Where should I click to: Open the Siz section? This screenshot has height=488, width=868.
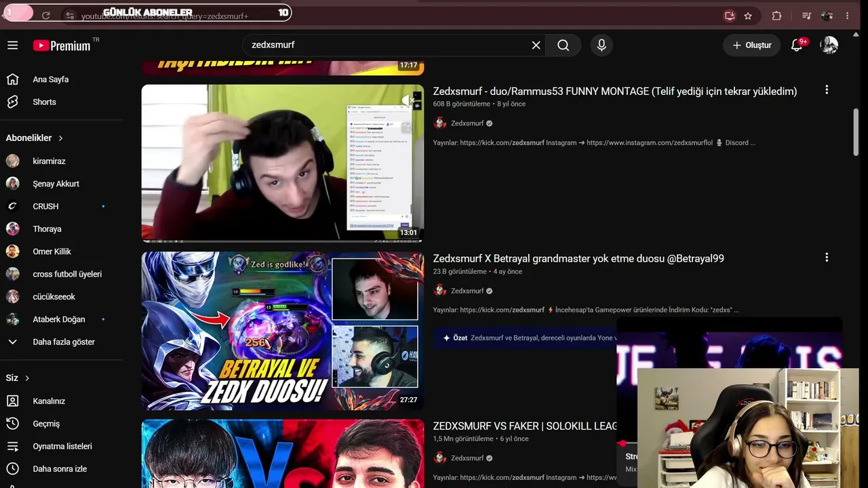18,378
